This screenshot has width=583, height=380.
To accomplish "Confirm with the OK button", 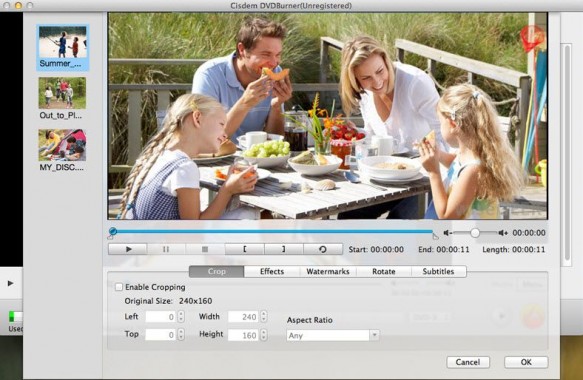I will (x=526, y=362).
